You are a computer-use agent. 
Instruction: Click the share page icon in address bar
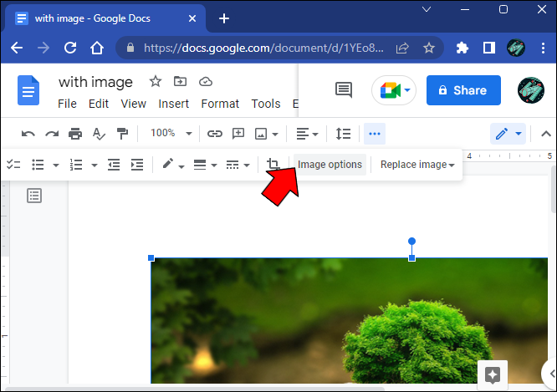[x=402, y=48]
